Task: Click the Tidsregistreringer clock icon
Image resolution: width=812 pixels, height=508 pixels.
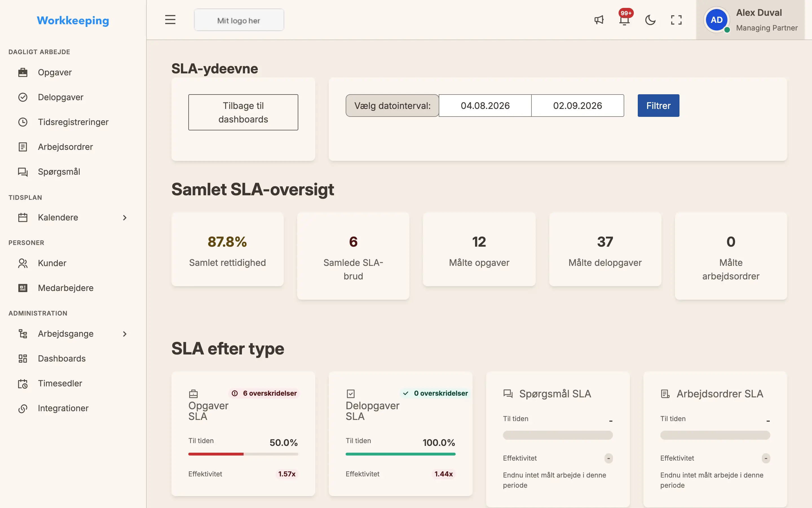Action: tap(23, 122)
